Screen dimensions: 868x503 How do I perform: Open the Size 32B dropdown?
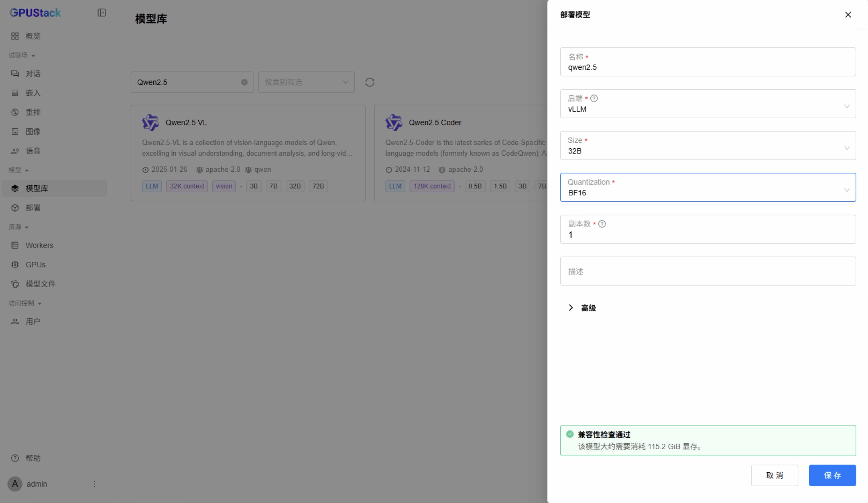tap(708, 146)
